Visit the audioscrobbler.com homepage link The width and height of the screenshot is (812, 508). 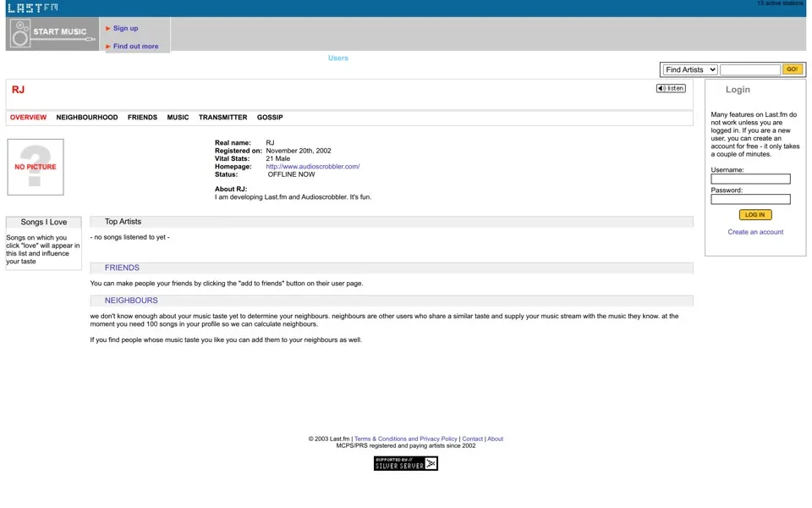click(x=313, y=167)
